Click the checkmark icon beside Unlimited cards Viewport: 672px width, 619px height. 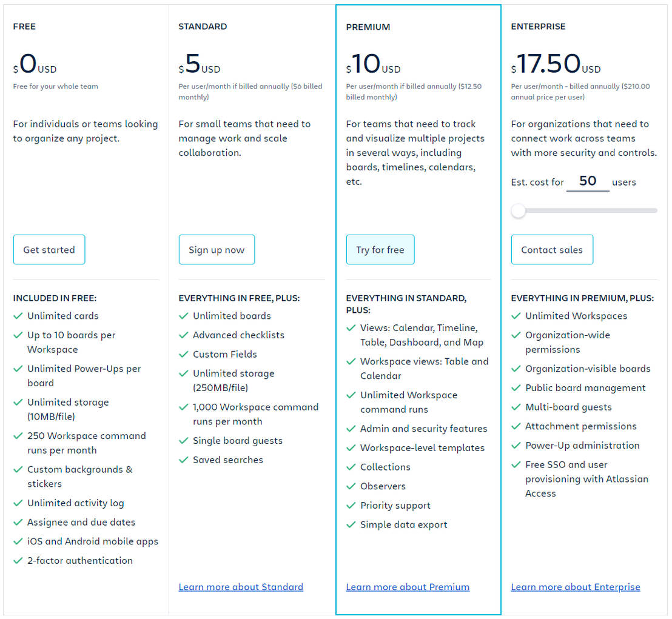[x=18, y=316]
